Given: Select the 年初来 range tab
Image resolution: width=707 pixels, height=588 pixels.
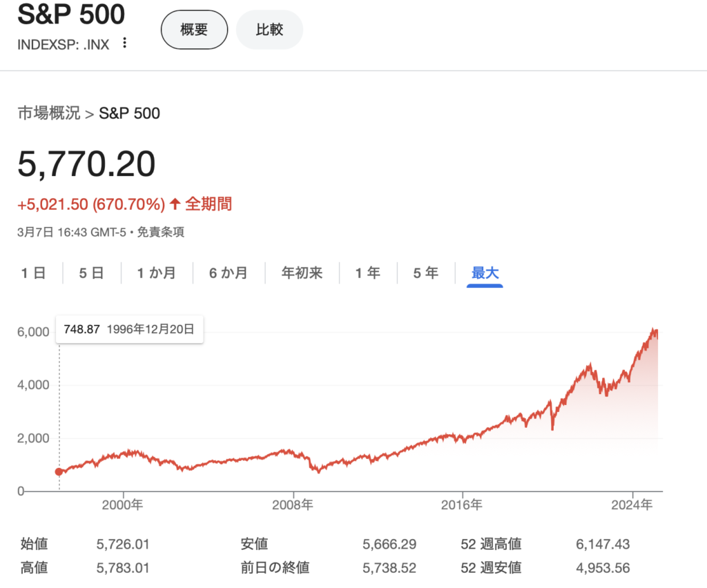Looking at the screenshot, I should point(302,273).
